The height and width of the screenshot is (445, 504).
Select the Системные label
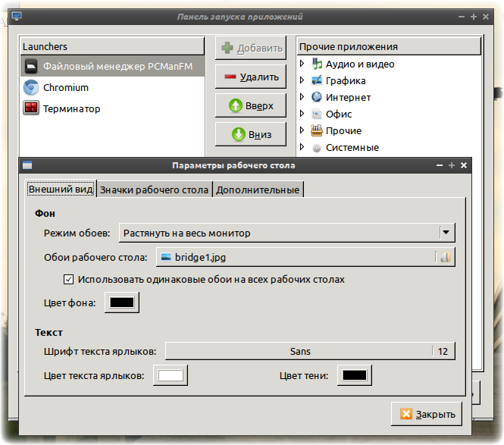click(352, 148)
